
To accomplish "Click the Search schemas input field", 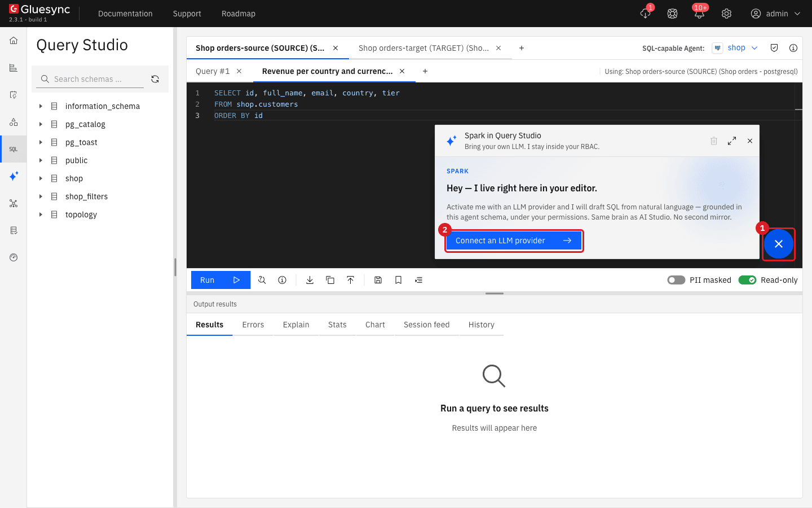I will pos(90,79).
